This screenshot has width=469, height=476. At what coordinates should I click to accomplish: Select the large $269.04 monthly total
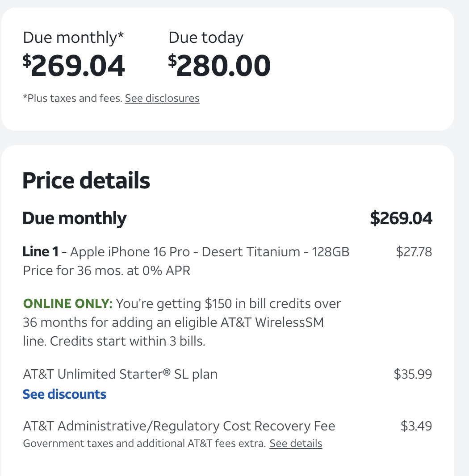coord(74,66)
